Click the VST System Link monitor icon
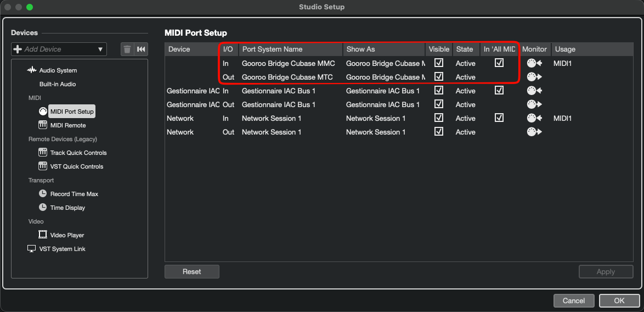Screen dimensions: 644x312 pyautogui.click(x=32, y=249)
